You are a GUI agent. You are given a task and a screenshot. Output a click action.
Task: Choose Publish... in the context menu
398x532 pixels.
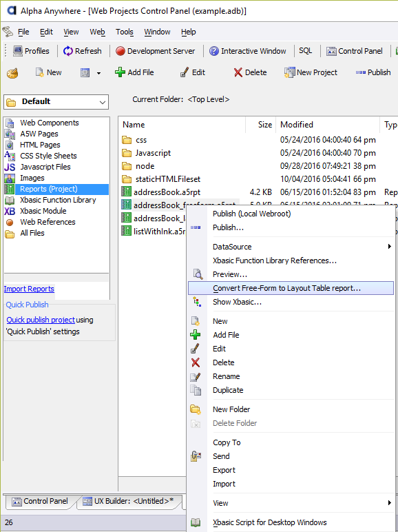(228, 227)
